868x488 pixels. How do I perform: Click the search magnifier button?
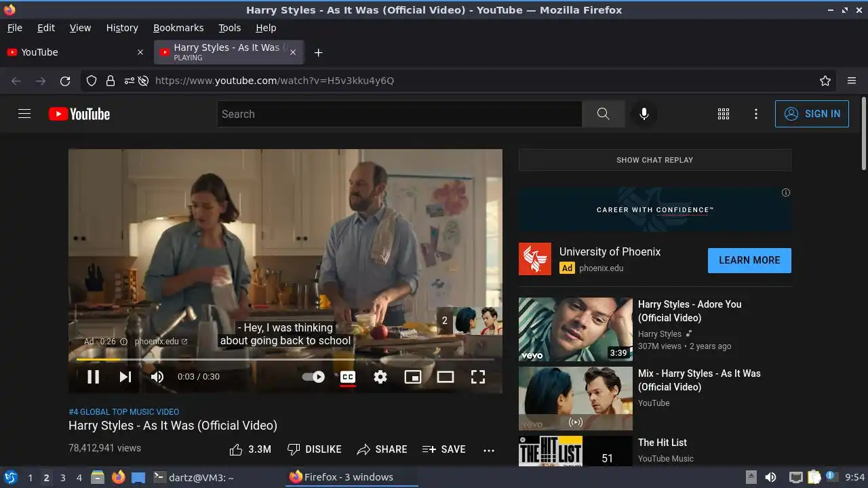(x=603, y=114)
